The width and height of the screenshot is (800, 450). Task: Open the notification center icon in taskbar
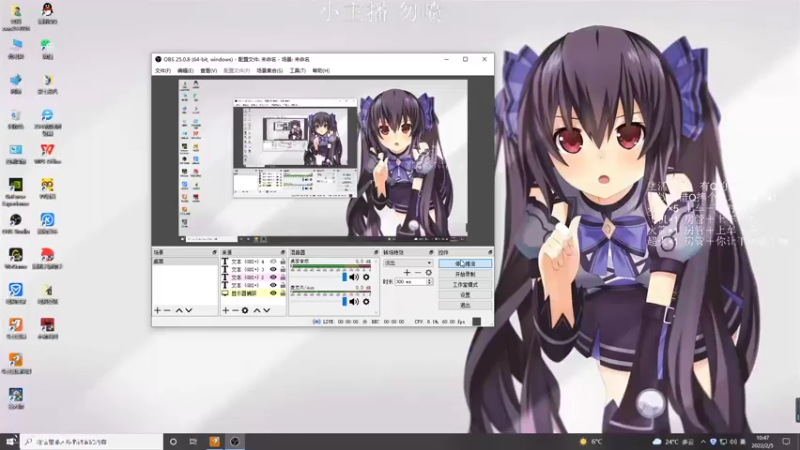tap(786, 442)
